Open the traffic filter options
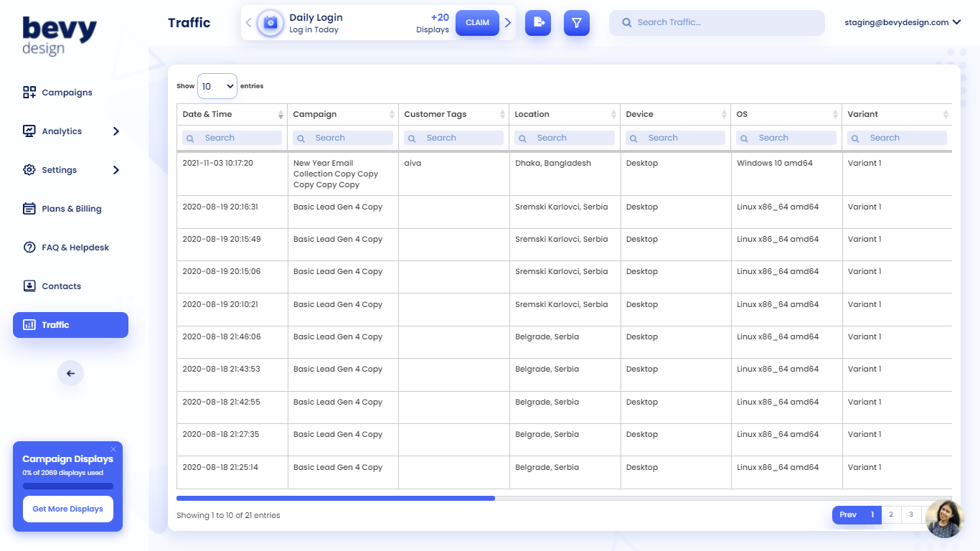The image size is (980, 551). click(x=576, y=22)
